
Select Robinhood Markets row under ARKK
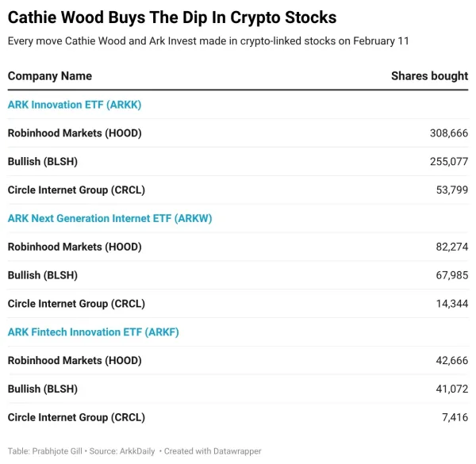(75, 133)
